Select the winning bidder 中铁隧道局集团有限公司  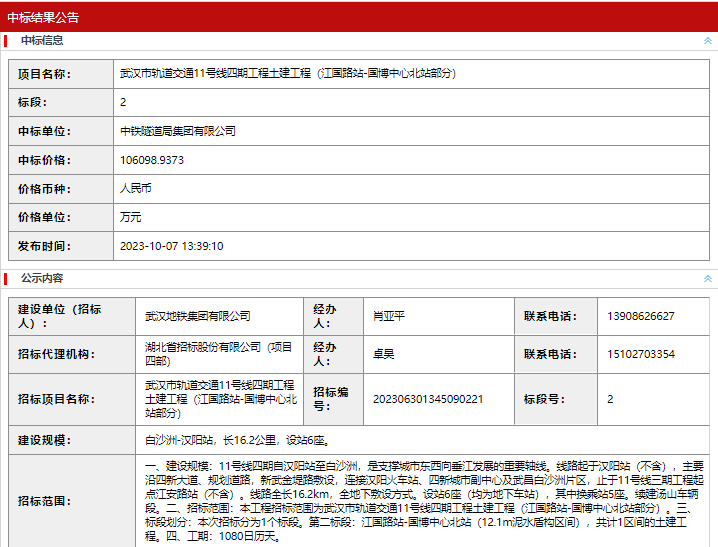coord(178,131)
